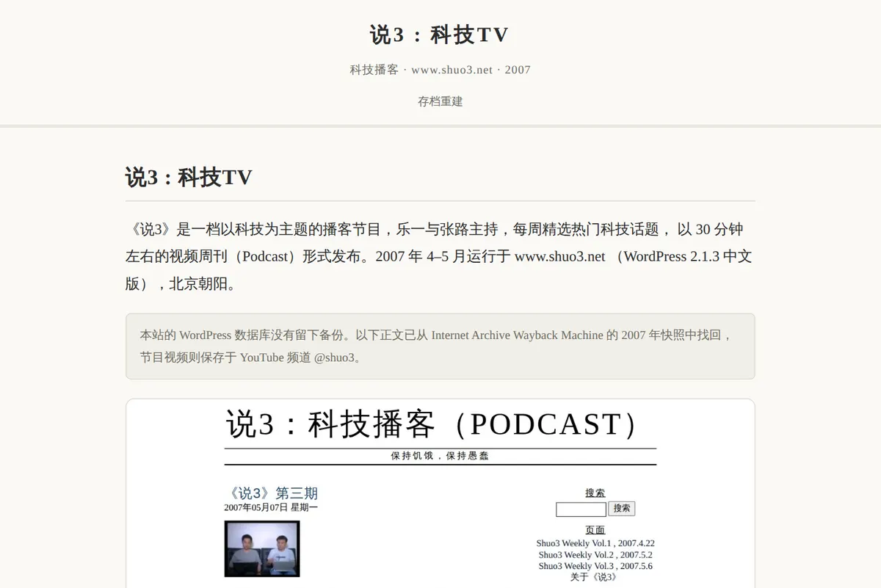The height and width of the screenshot is (588, 881).
Task: Click the 存档重建 link in header
Action: click(440, 101)
